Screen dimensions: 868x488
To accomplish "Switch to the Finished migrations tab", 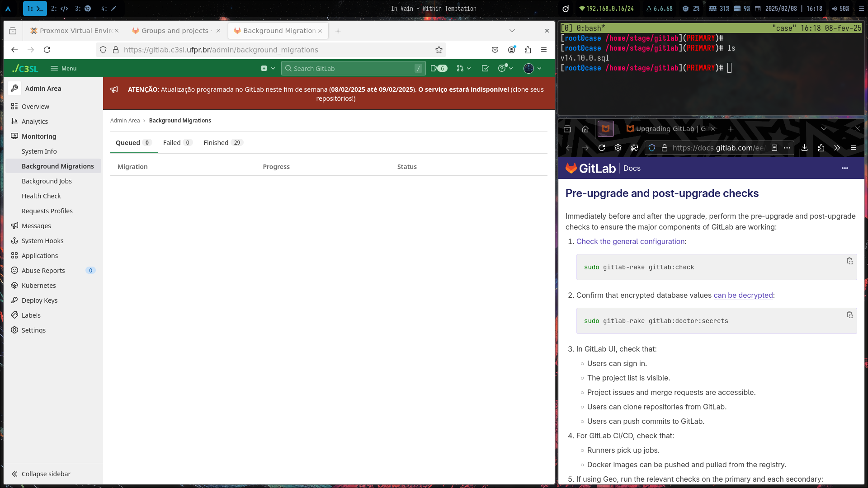I will pos(223,143).
